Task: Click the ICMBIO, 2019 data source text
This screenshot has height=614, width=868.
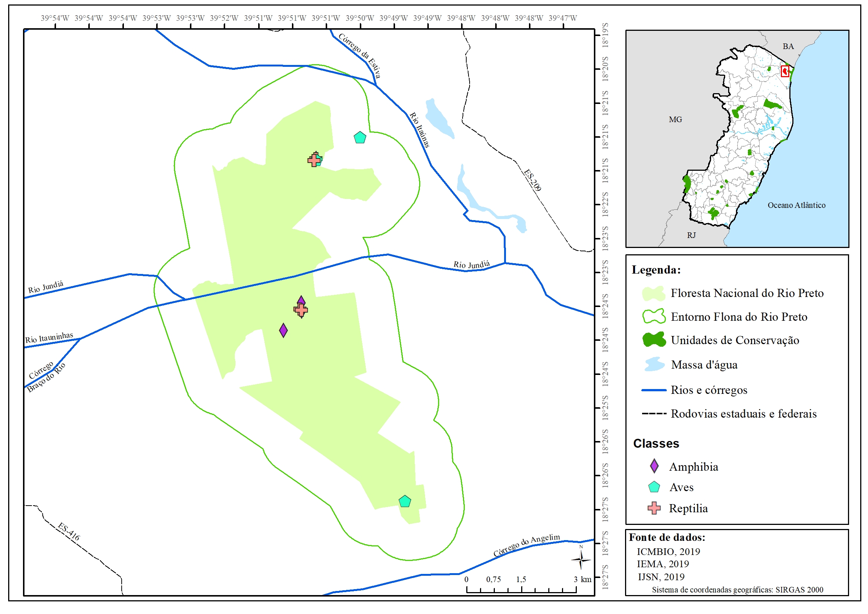Action: [668, 552]
